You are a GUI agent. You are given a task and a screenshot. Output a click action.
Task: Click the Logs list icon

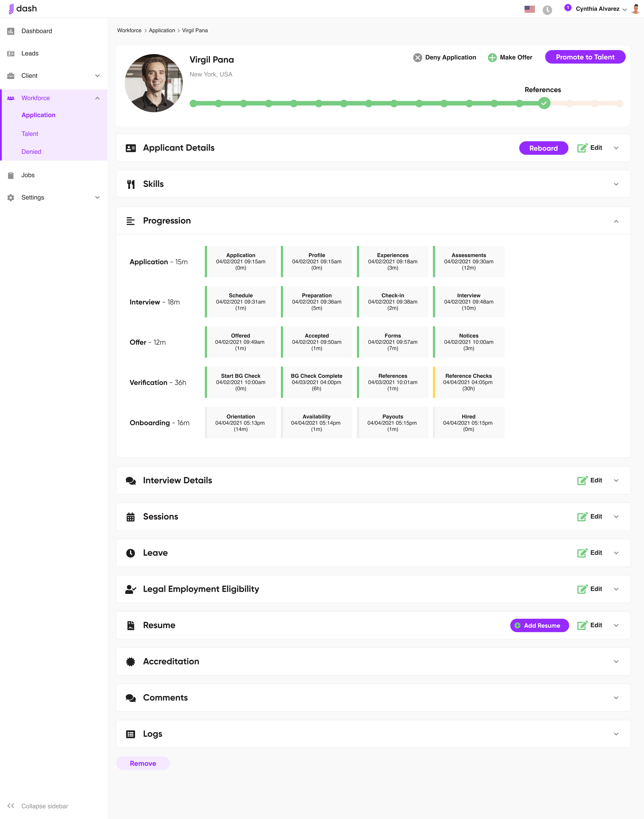[130, 734]
